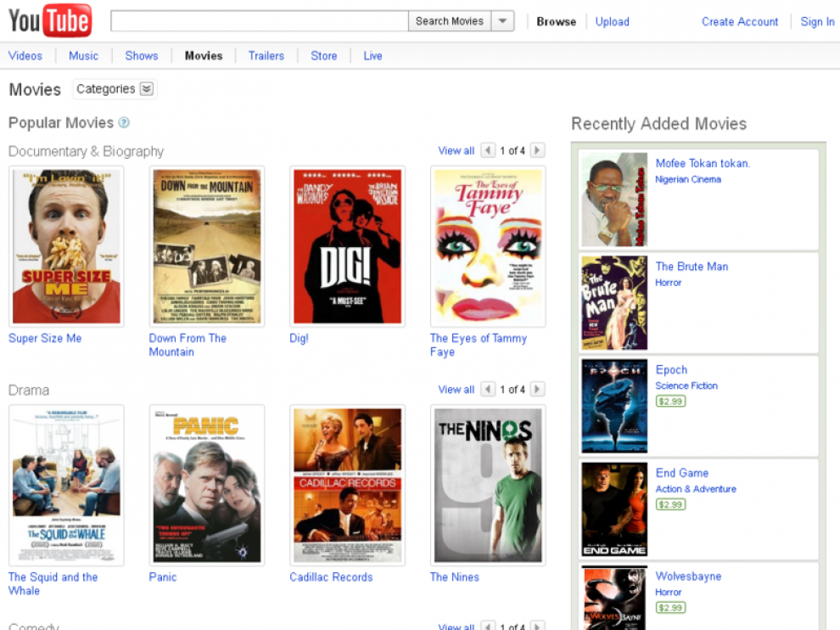Open the Super Size Me poster
840x630 pixels.
click(x=66, y=246)
